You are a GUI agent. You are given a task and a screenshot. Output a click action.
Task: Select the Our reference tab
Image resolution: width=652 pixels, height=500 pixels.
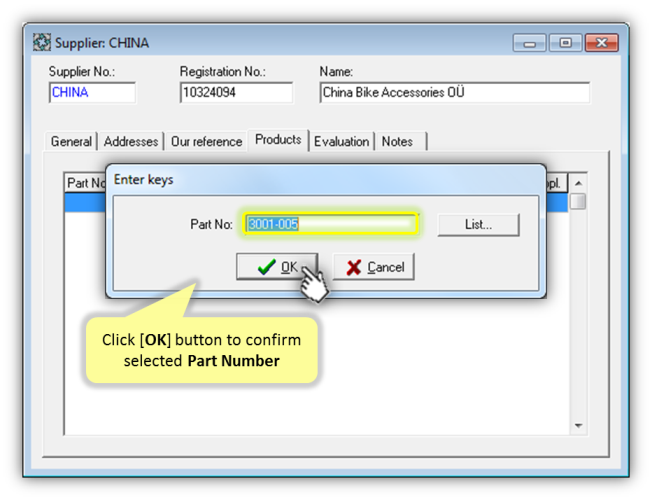coord(206,142)
